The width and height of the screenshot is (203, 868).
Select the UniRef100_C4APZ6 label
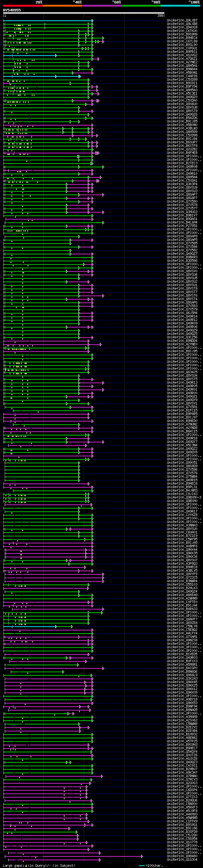(x=182, y=76)
